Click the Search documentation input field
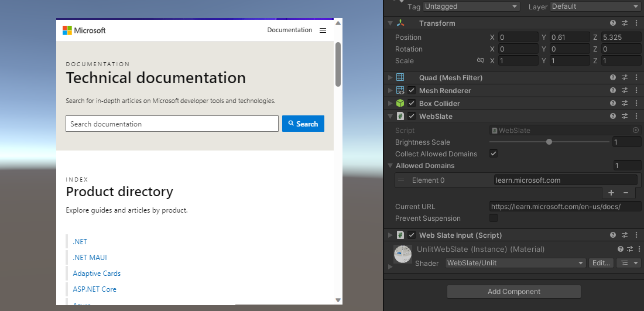The image size is (644, 311). click(x=172, y=124)
